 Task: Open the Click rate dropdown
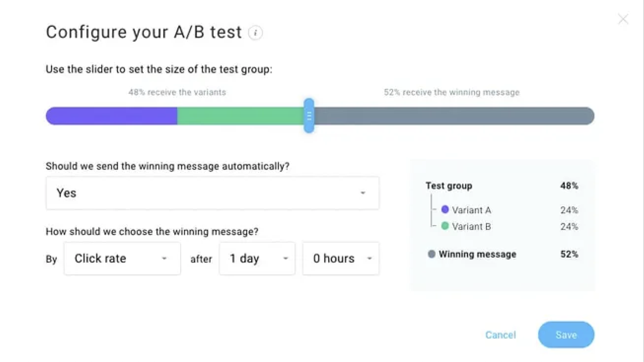[x=122, y=259]
